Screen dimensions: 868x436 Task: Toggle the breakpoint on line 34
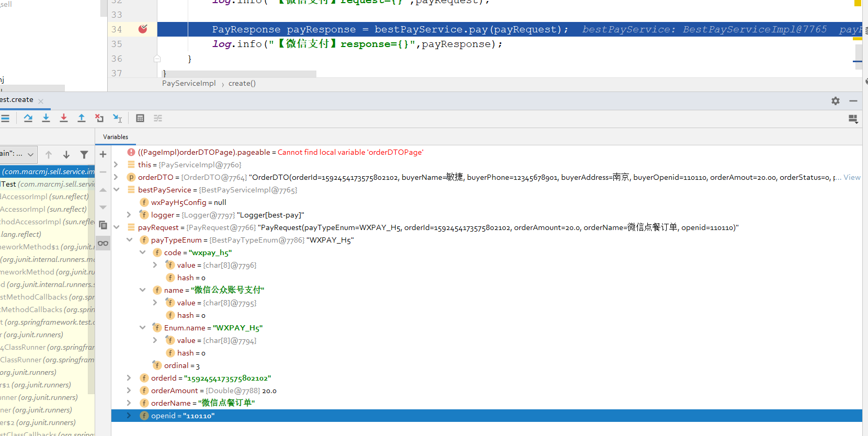(143, 29)
